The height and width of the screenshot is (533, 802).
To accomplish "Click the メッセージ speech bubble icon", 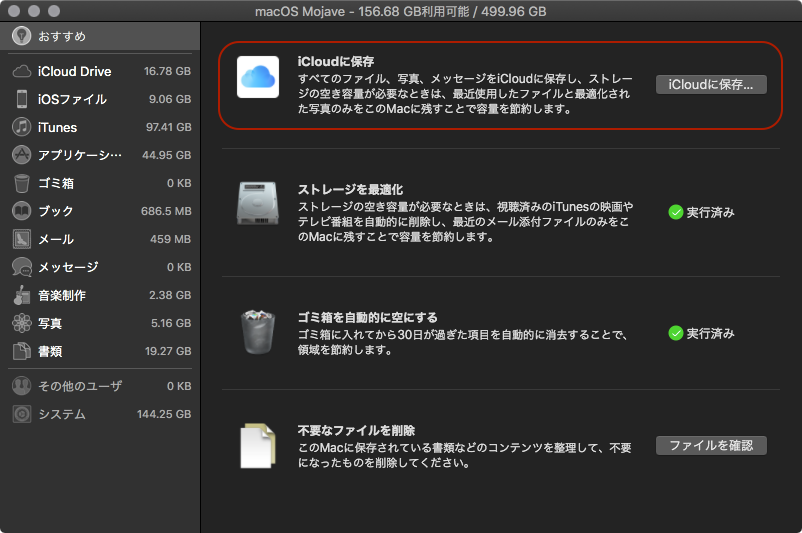I will point(21,267).
